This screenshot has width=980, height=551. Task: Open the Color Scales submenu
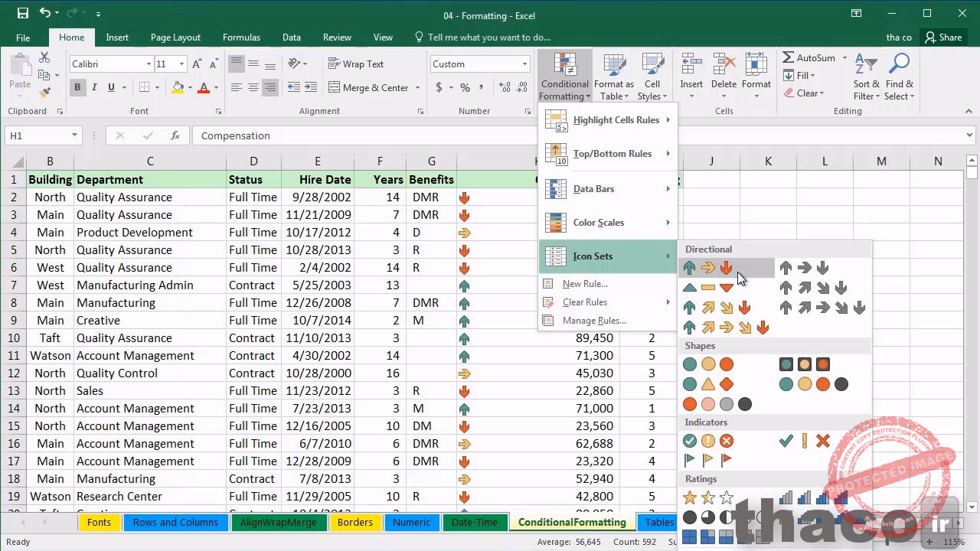pos(608,223)
